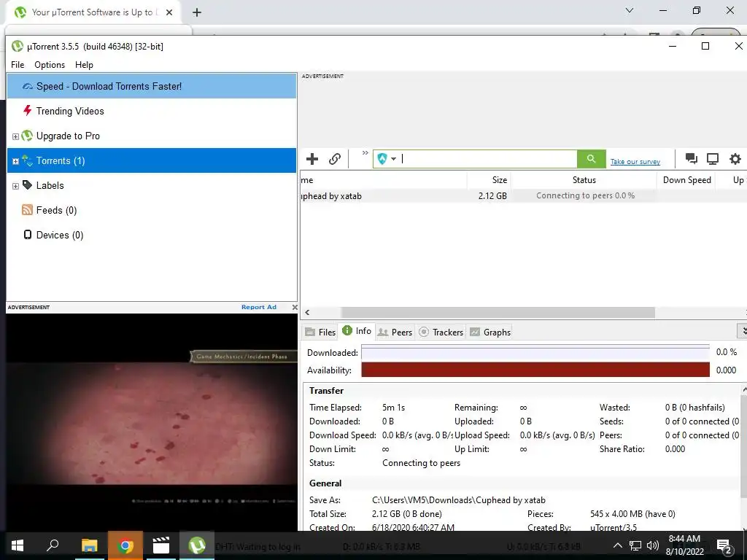Image resolution: width=747 pixels, height=560 pixels.
Task: Open the chat bubbles icon in toolbar
Action: point(692,159)
